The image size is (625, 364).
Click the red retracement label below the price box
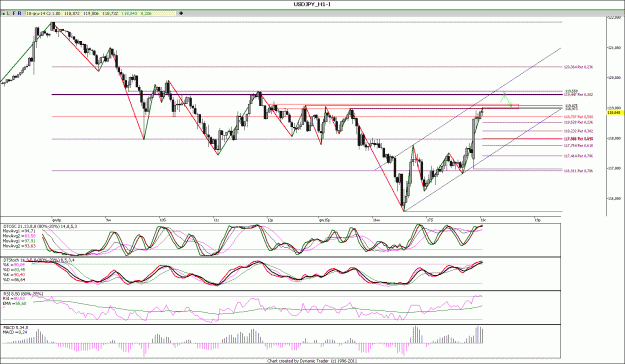(578, 116)
